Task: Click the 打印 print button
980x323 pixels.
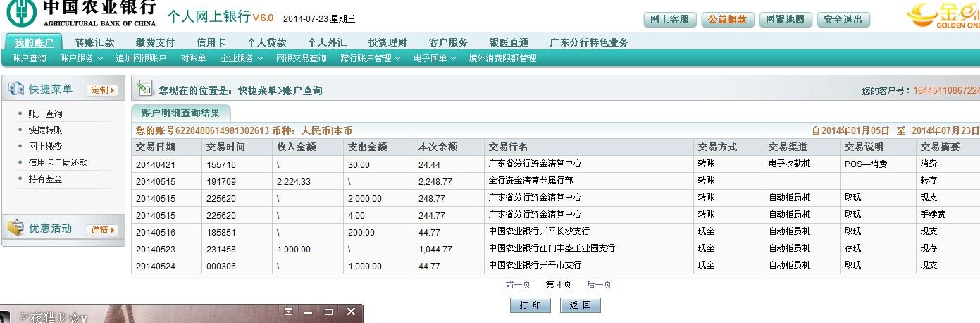Action: 530,305
